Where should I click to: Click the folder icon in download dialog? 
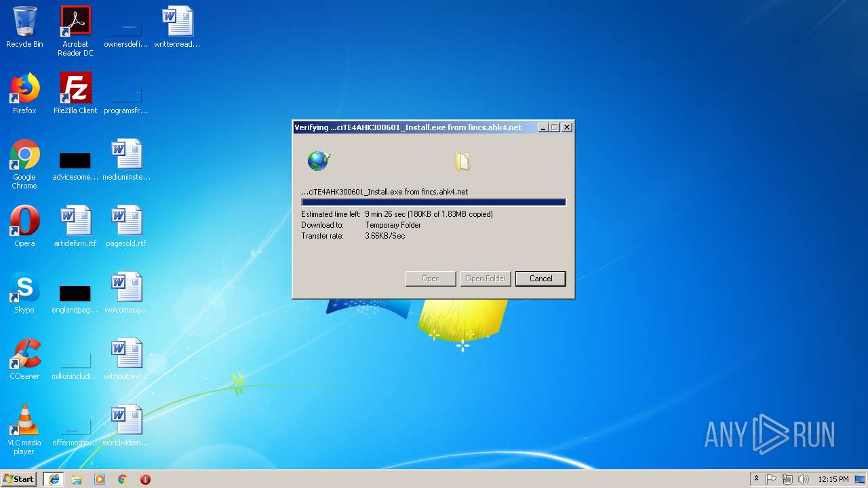tap(463, 161)
